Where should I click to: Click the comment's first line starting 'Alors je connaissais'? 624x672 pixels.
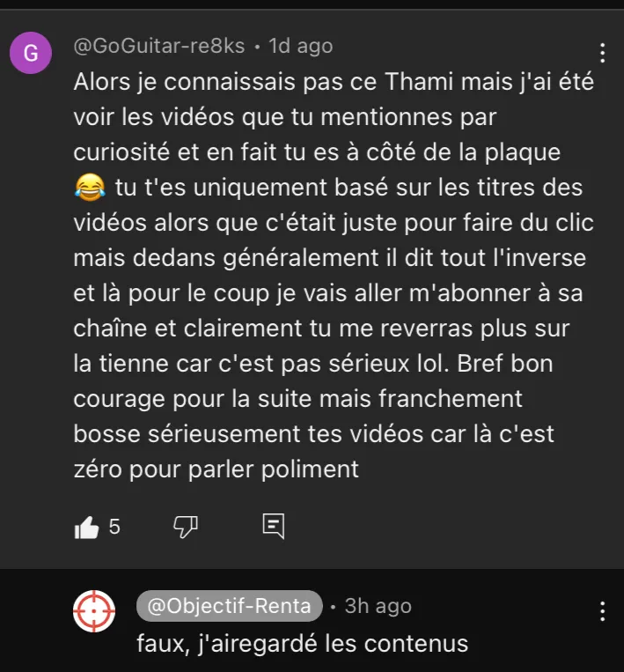(334, 82)
